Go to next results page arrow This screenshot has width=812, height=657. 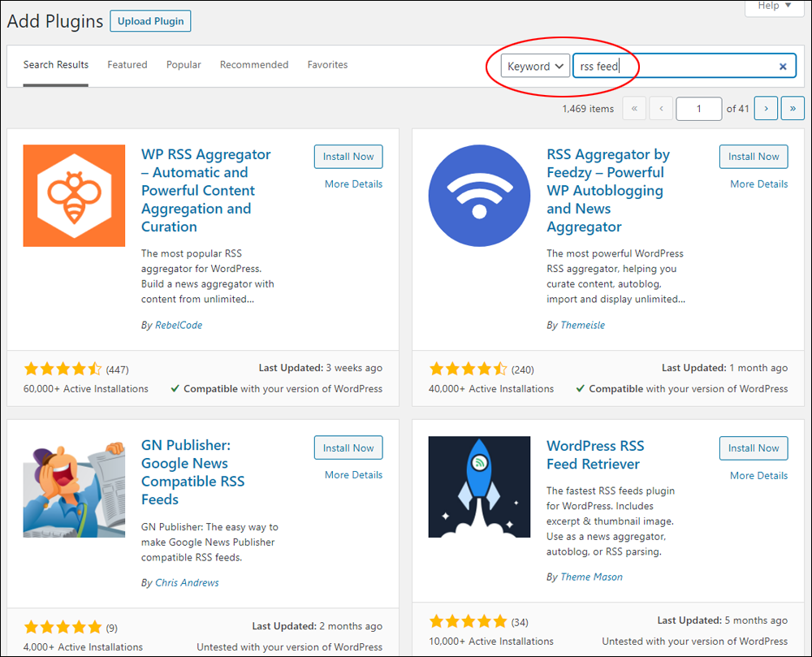tap(766, 108)
